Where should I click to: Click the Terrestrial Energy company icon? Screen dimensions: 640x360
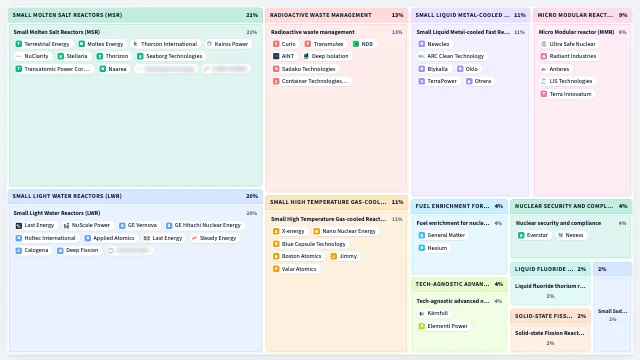(x=19, y=44)
